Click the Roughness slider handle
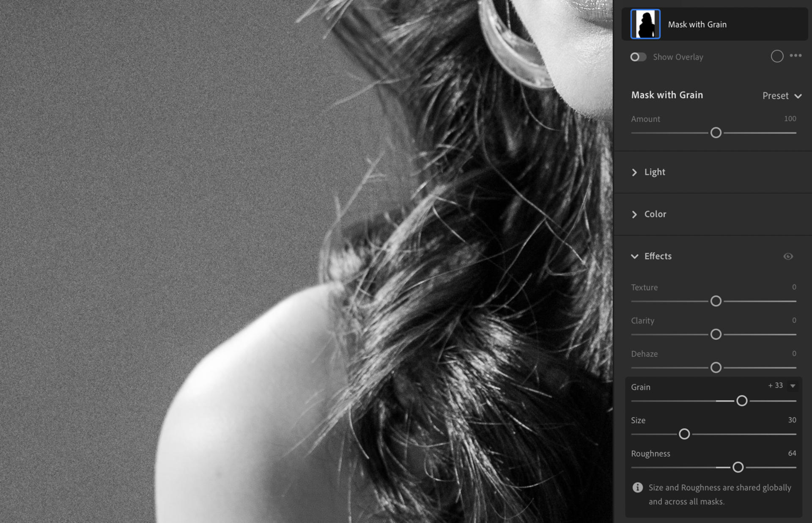The image size is (812, 523). pyautogui.click(x=738, y=467)
